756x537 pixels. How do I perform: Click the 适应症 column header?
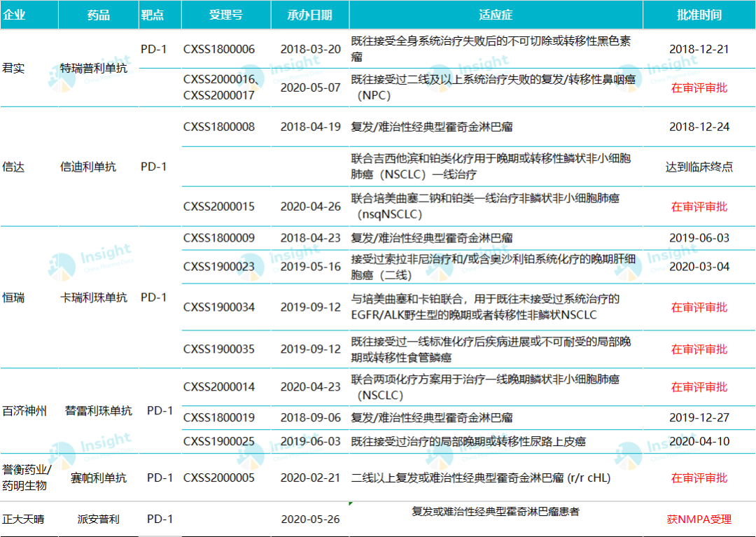[x=496, y=15]
